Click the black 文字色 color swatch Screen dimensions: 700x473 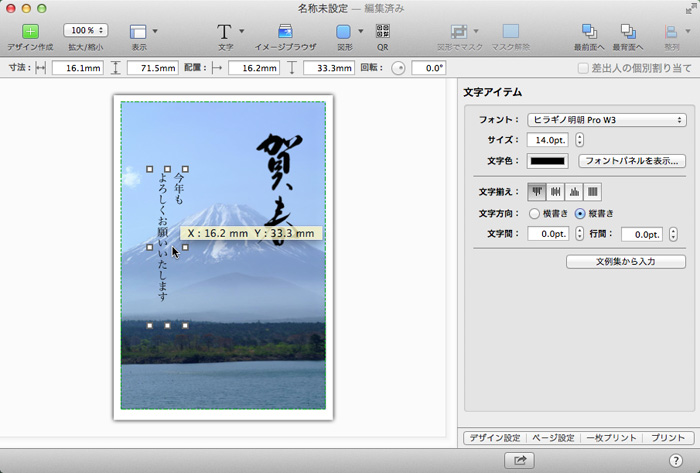(547, 160)
